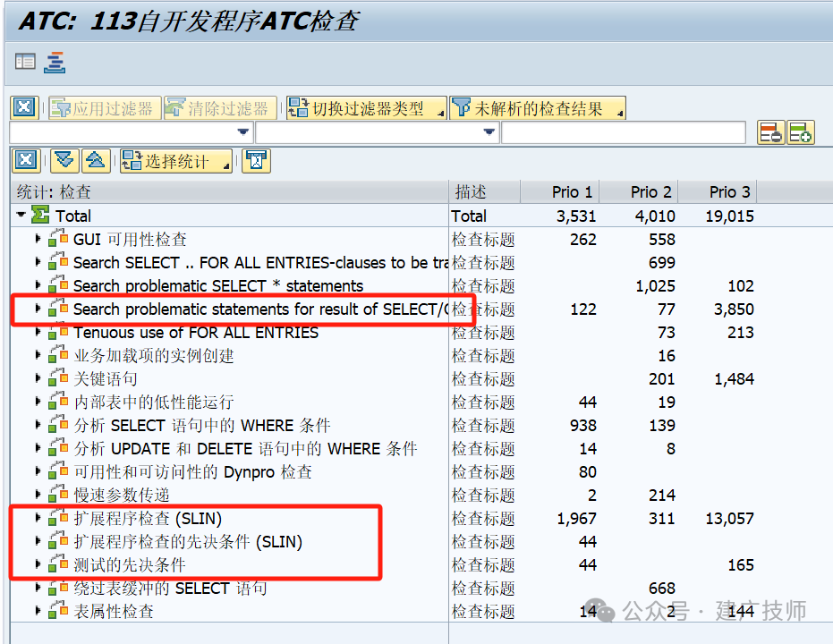Click icon of 绕过表缓冲的 SELECT 语句 row
This screenshot has width=833, height=644.
(x=58, y=588)
